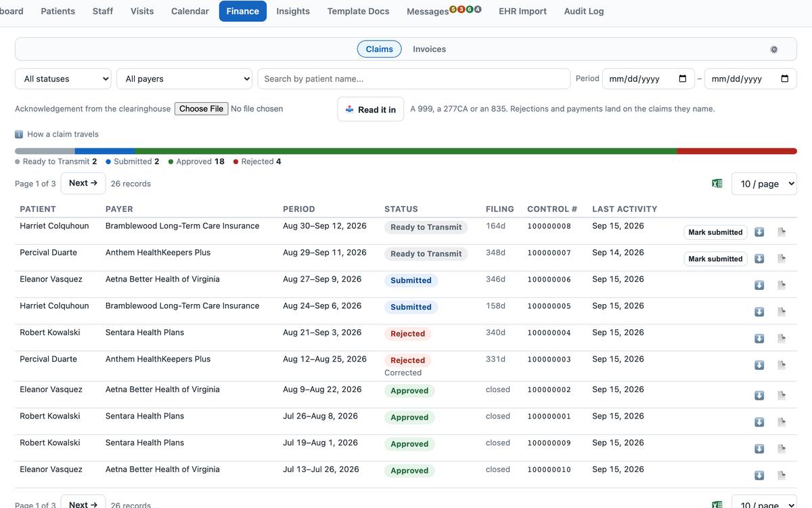The height and width of the screenshot is (508, 812).
Task: Open the Patients menu
Action: (x=58, y=11)
